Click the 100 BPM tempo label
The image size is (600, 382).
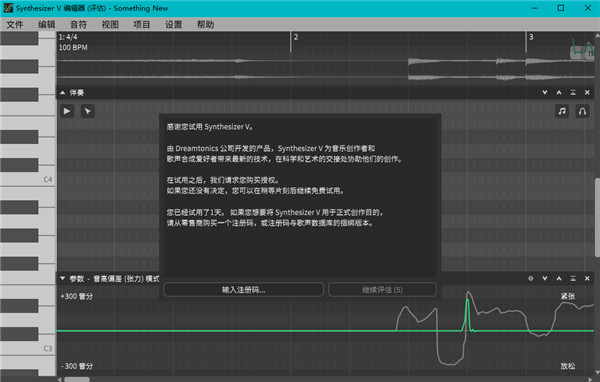coord(73,47)
